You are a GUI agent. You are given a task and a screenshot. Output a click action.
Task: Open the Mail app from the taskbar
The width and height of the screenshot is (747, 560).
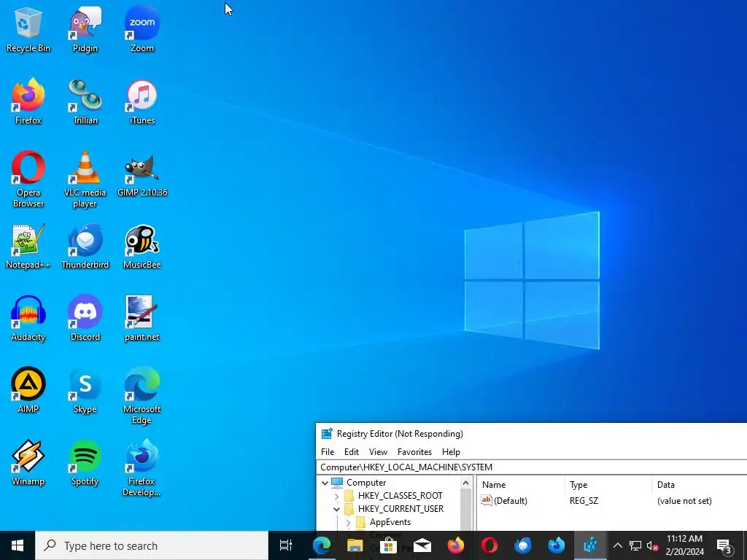[x=422, y=545]
